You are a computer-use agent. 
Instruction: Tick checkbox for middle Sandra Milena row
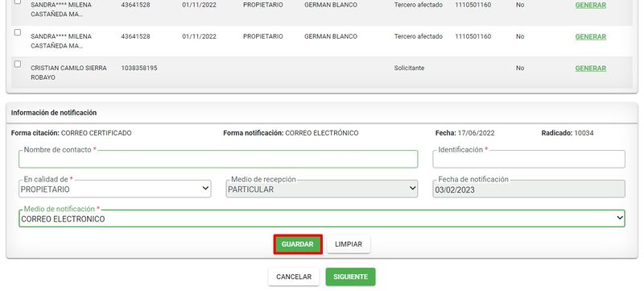tap(17, 32)
